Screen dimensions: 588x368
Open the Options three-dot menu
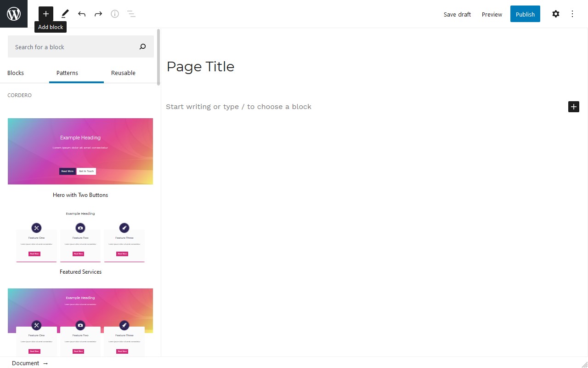572,14
